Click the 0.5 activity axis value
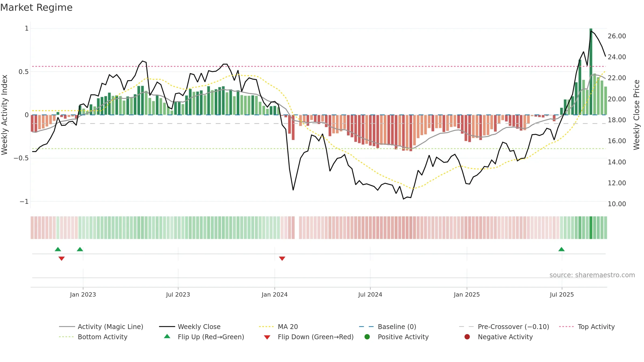Screen dimensions: 644x362 pyautogui.click(x=23, y=72)
